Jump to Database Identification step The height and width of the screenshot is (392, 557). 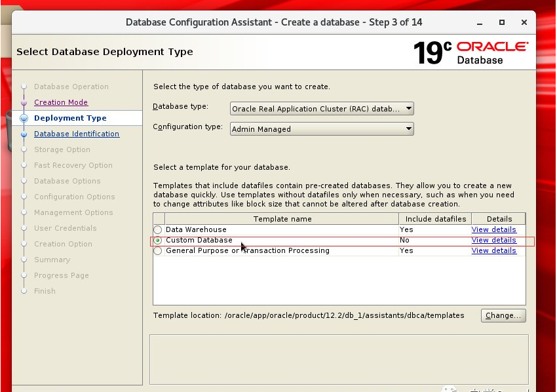coord(76,134)
